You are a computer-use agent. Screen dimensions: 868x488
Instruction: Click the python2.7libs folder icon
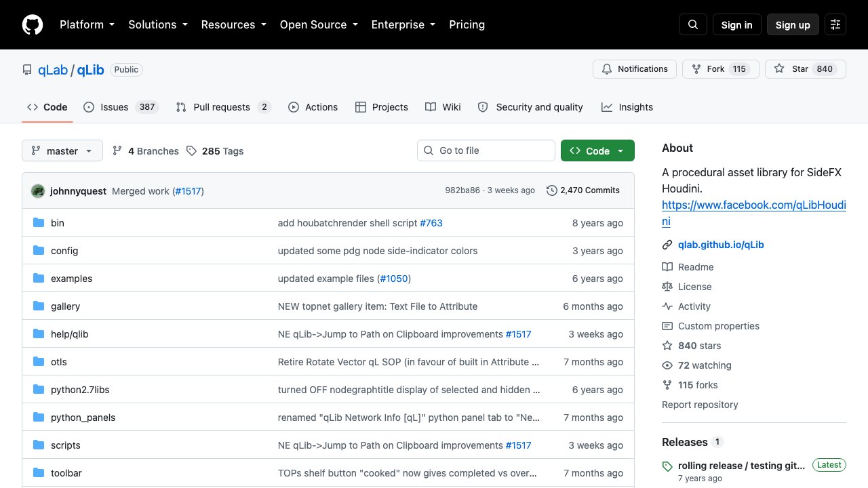(x=39, y=390)
